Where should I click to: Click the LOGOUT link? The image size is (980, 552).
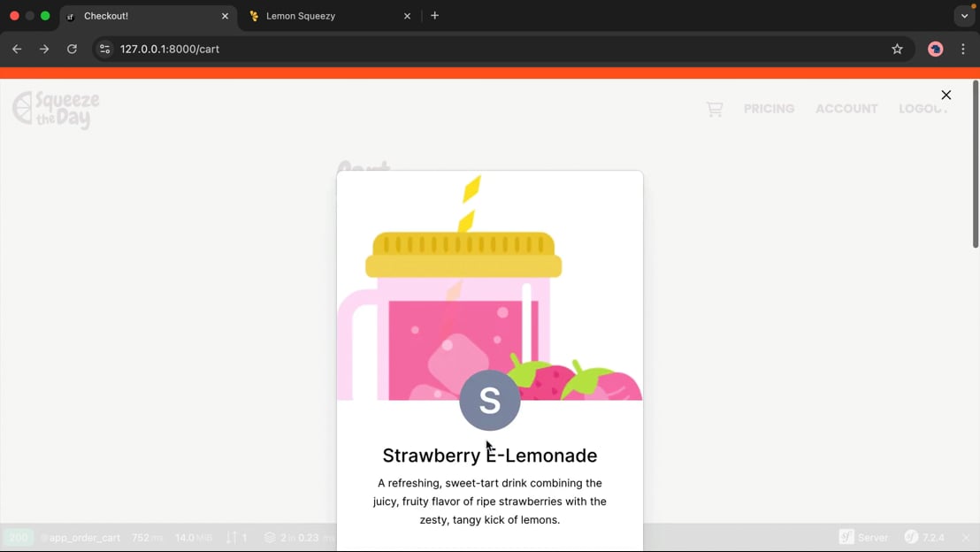pyautogui.click(x=923, y=109)
